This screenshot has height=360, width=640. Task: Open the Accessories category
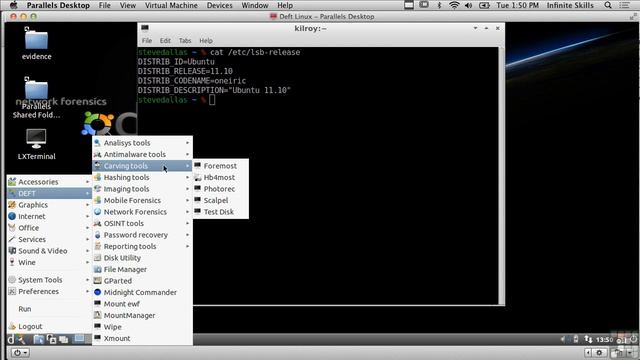[49, 182]
